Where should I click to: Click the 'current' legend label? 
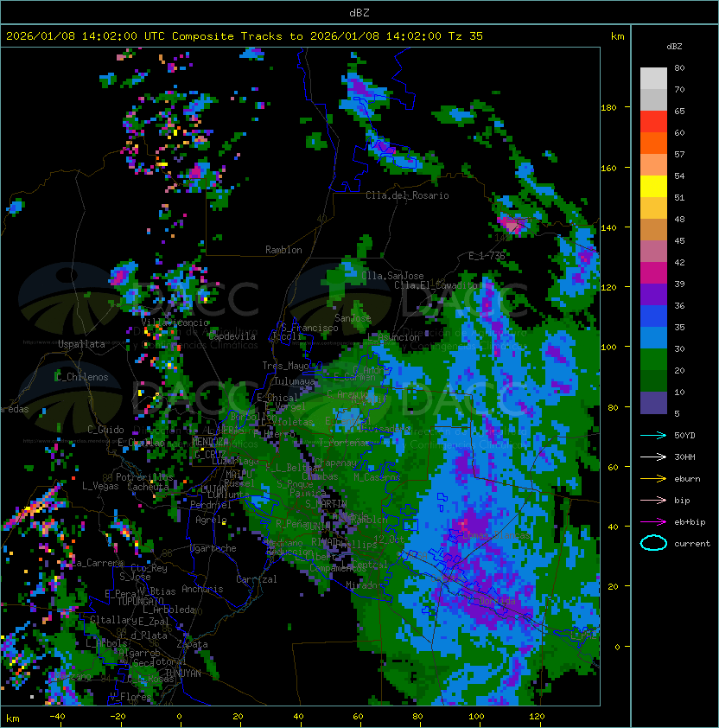coord(692,544)
